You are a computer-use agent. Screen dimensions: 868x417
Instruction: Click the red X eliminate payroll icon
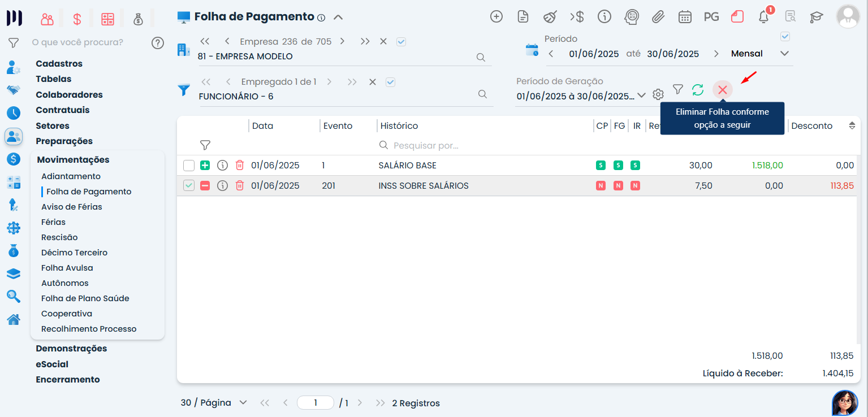(722, 90)
